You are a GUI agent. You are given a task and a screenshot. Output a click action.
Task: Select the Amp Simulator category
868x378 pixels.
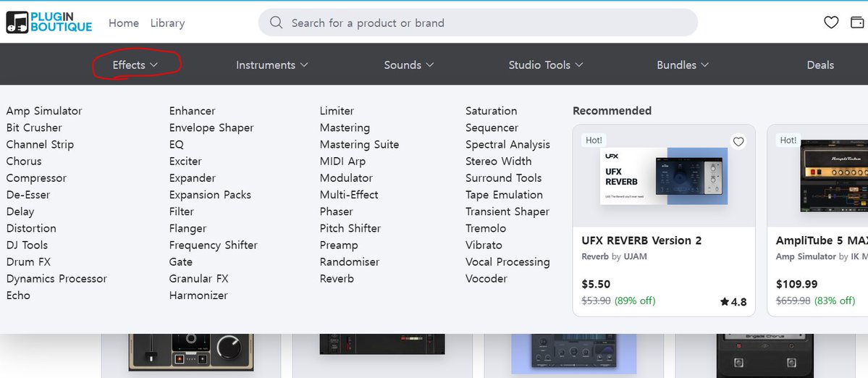coord(43,111)
